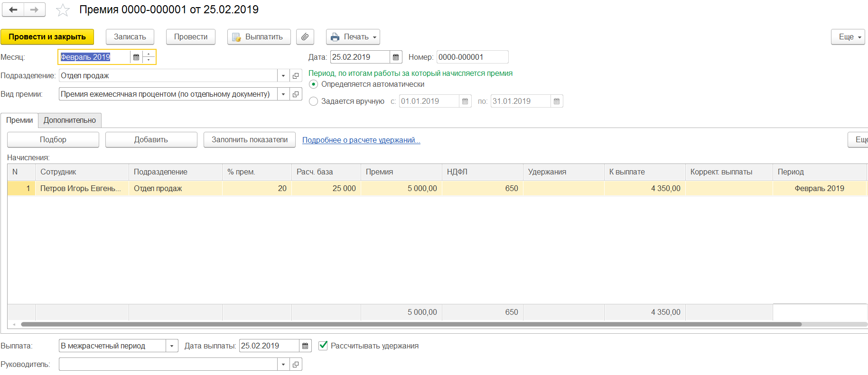Switch to the Дополнительно tab
This screenshot has height=375, width=868.
point(70,120)
